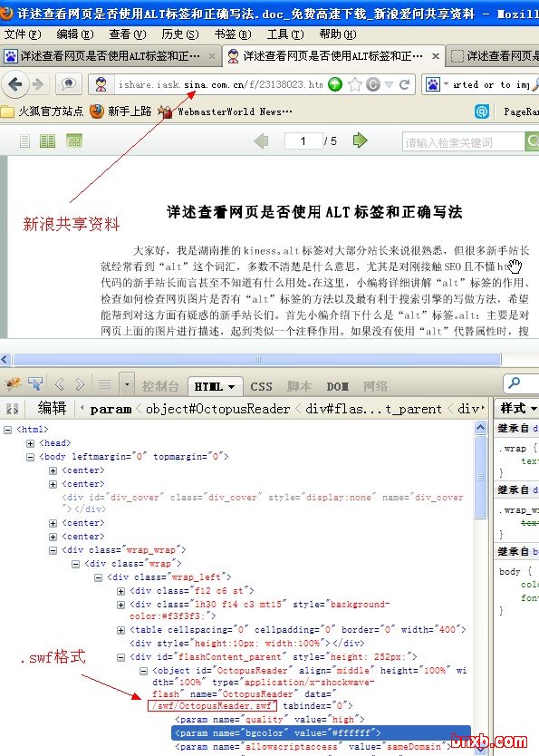Viewport: 539px width, 756px height.
Task: Click the document keyword search field
Action: click(x=464, y=141)
